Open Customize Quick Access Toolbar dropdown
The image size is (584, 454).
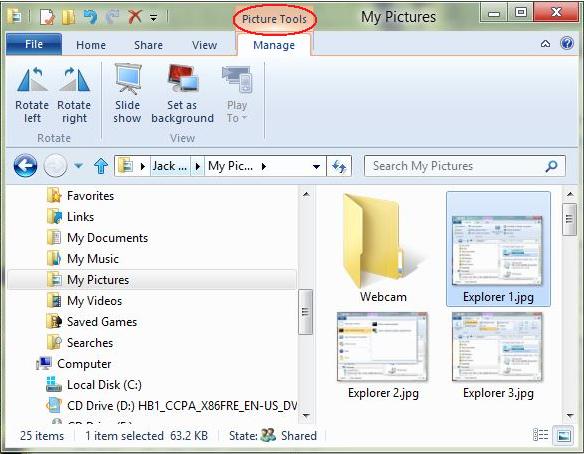(153, 18)
